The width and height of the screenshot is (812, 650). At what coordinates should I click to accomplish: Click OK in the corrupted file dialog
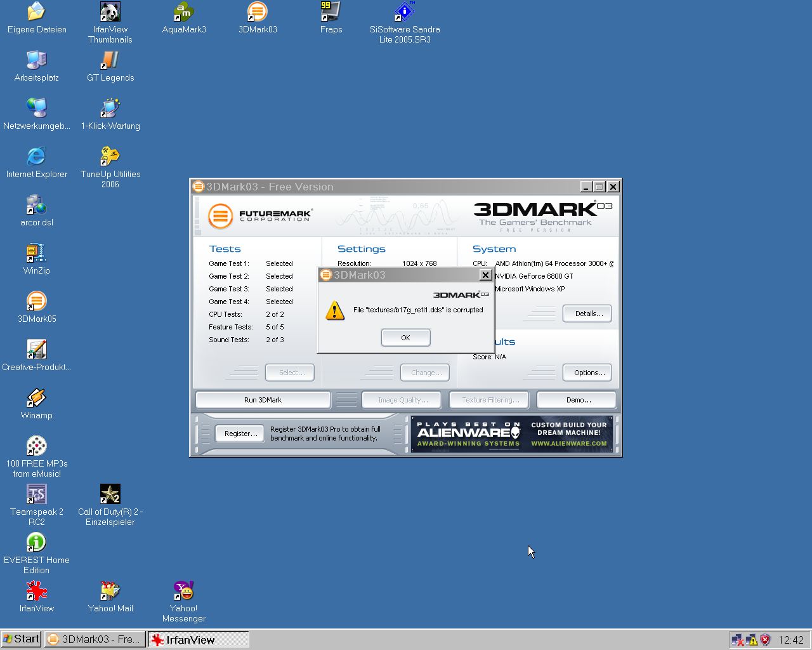point(406,338)
